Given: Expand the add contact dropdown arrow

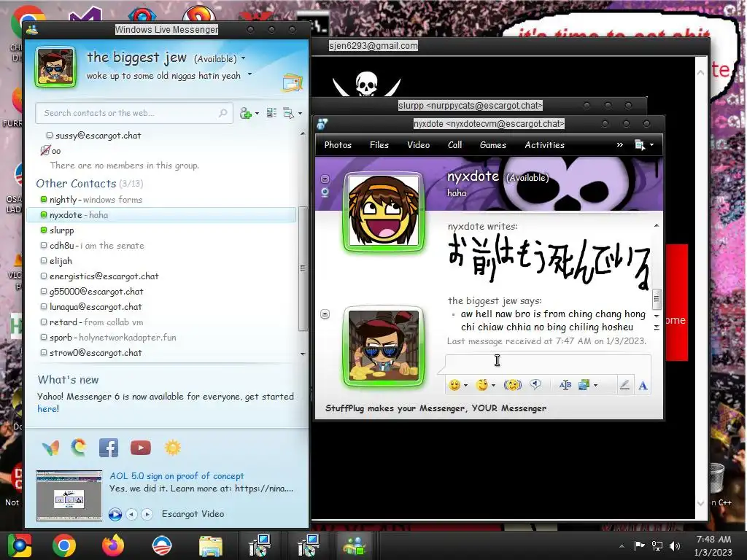Looking at the screenshot, I should pyautogui.click(x=258, y=113).
